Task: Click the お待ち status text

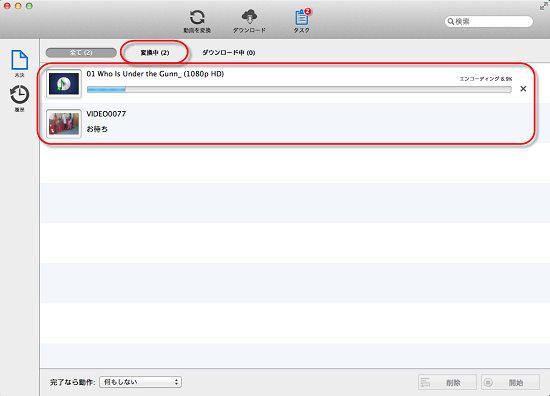Action: coord(97,129)
